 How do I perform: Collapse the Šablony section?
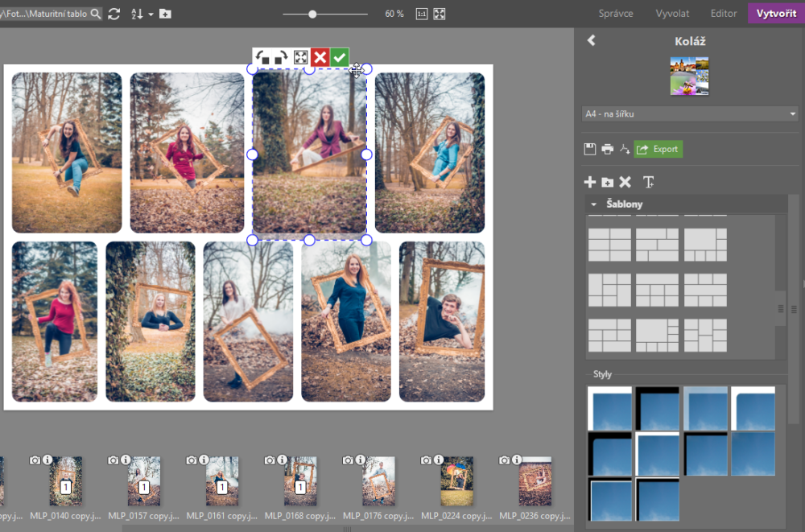[x=594, y=204]
